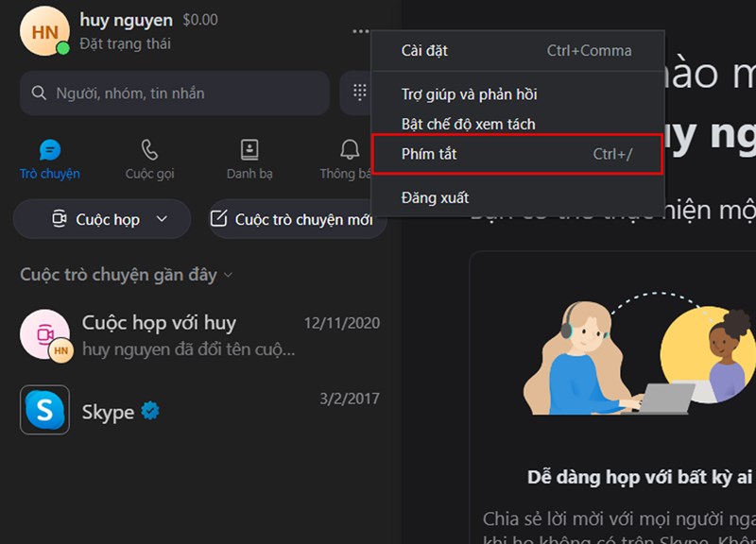This screenshot has width=756, height=544.
Task: Open the Thông báo notifications panel
Action: point(348,149)
